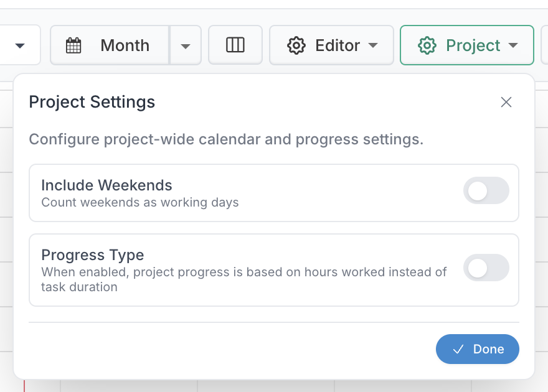Viewport: 548px width, 392px height.
Task: Expand the Editor dropdown caret
Action: point(373,45)
